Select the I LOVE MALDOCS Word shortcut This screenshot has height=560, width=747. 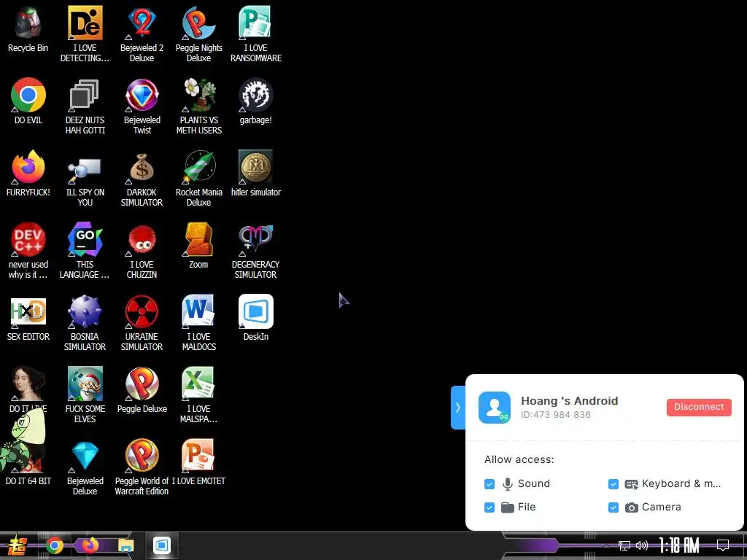tap(198, 323)
